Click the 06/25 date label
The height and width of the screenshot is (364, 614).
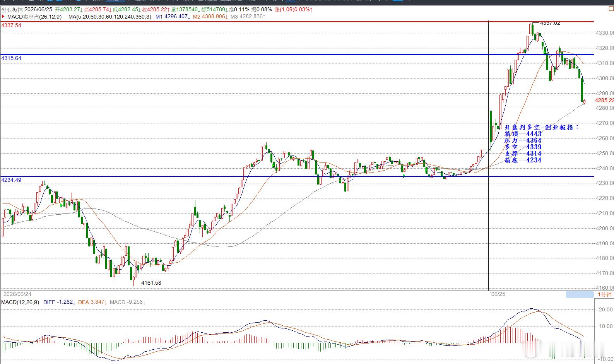[x=498, y=294]
